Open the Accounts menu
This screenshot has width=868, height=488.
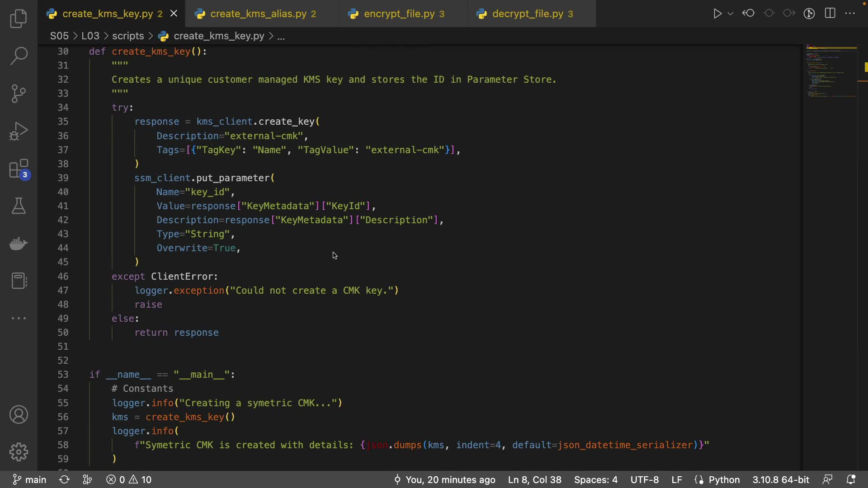(x=19, y=415)
